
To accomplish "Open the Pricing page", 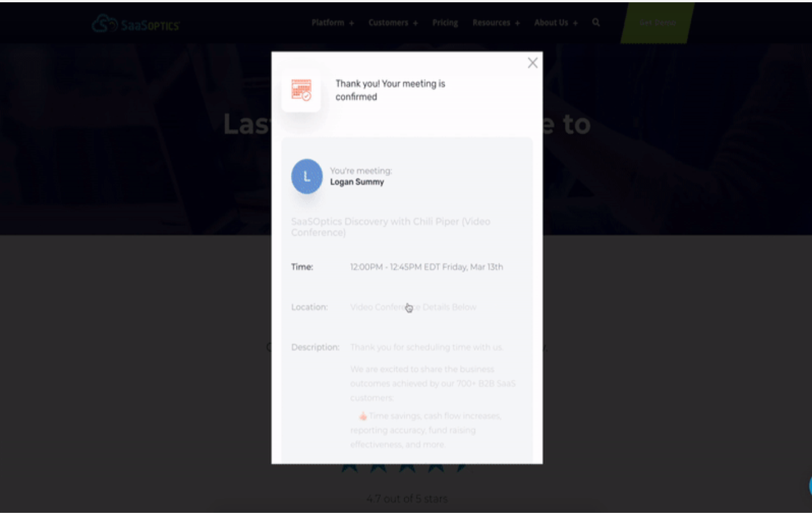I will [445, 23].
